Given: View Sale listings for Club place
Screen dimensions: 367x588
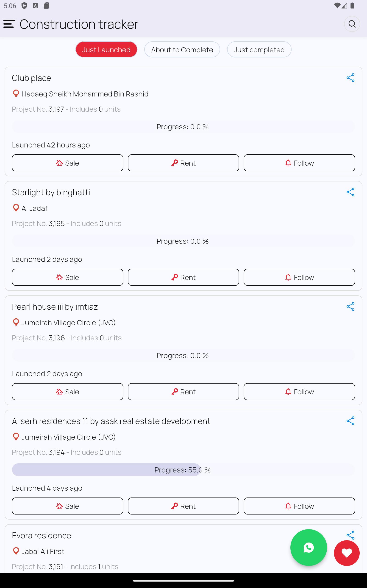Looking at the screenshot, I should (x=67, y=163).
